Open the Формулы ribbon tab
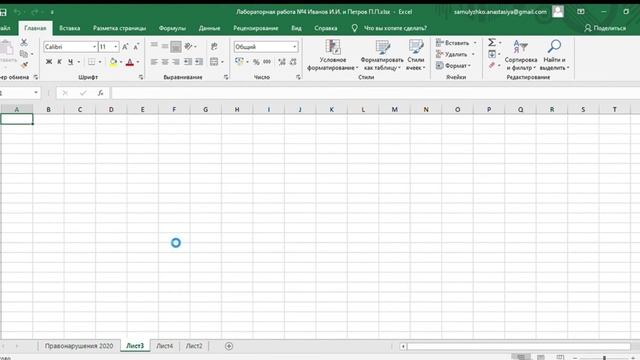The width and height of the screenshot is (640, 360). pyautogui.click(x=172, y=28)
